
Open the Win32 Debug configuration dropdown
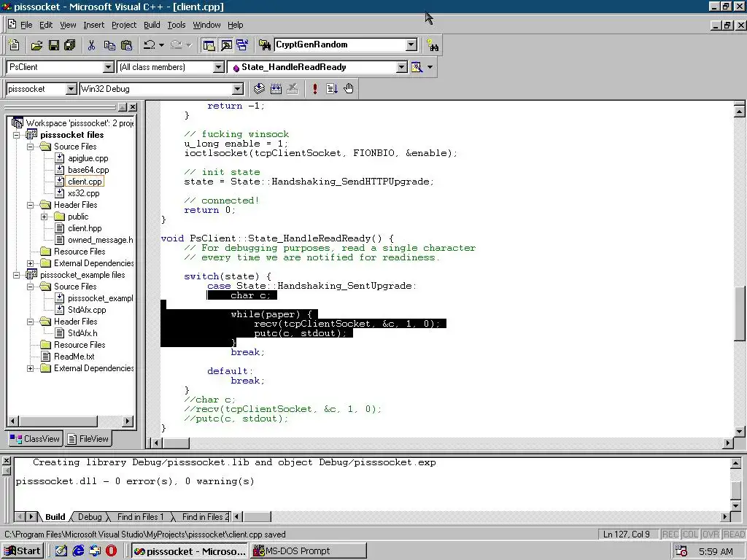pos(237,88)
